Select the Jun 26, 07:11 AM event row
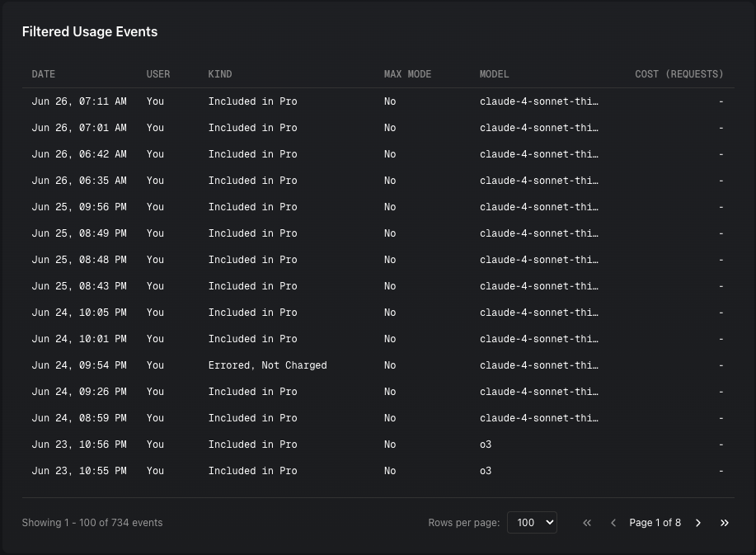756x555 pixels. 79,101
